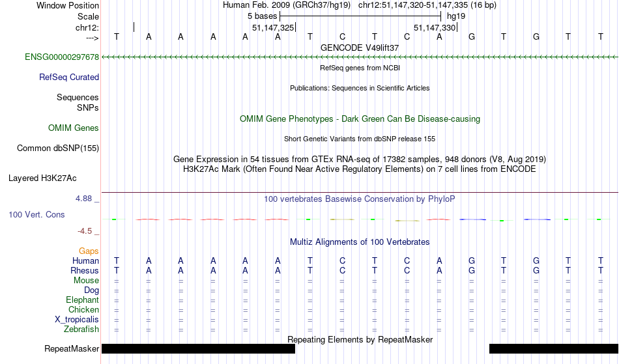619x364 pixels.
Task: Click the first blue PhyloP conservation bar
Action: (472, 219)
